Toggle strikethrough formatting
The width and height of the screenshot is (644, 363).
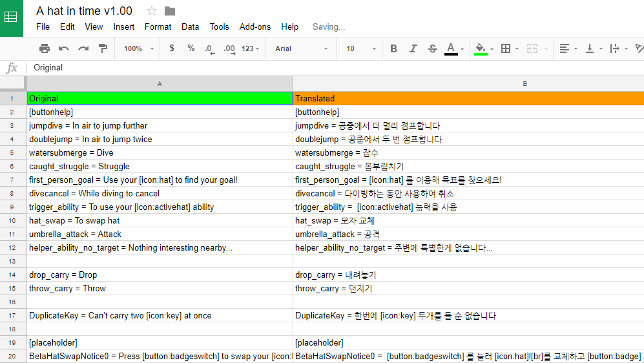click(x=433, y=48)
